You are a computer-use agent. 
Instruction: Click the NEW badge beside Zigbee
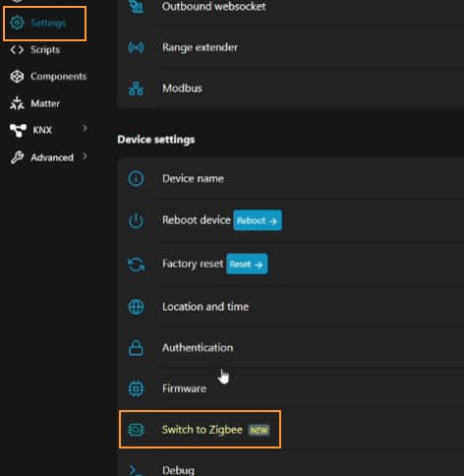259,430
